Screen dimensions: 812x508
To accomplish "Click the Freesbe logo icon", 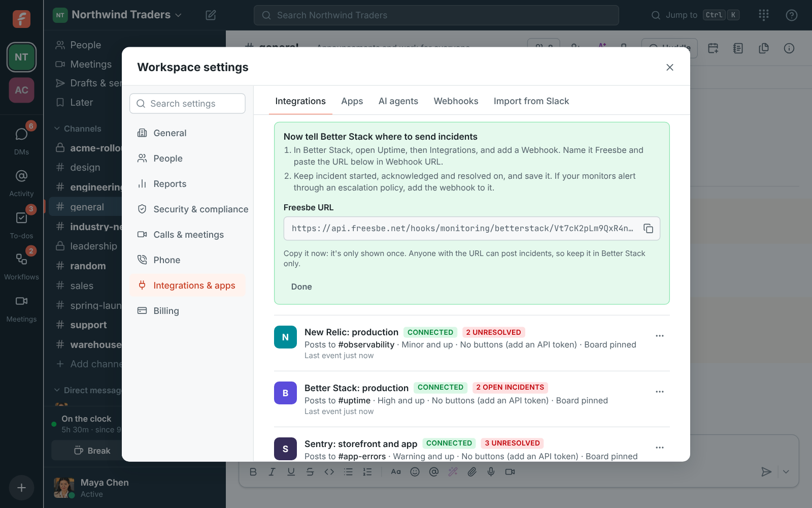I will point(21,19).
